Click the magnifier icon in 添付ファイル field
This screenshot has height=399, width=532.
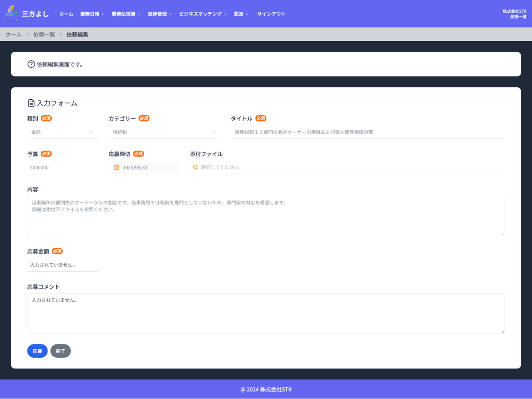click(195, 168)
